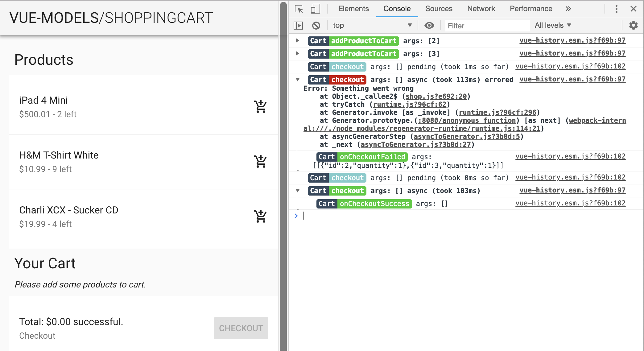
Task: Open console settings gear
Action: pos(633,25)
